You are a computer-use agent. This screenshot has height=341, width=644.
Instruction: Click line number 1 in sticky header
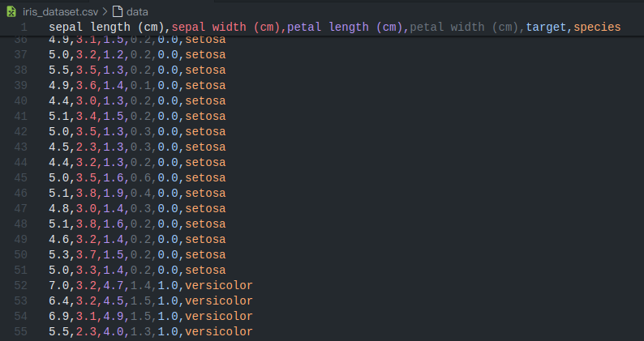tap(24, 28)
